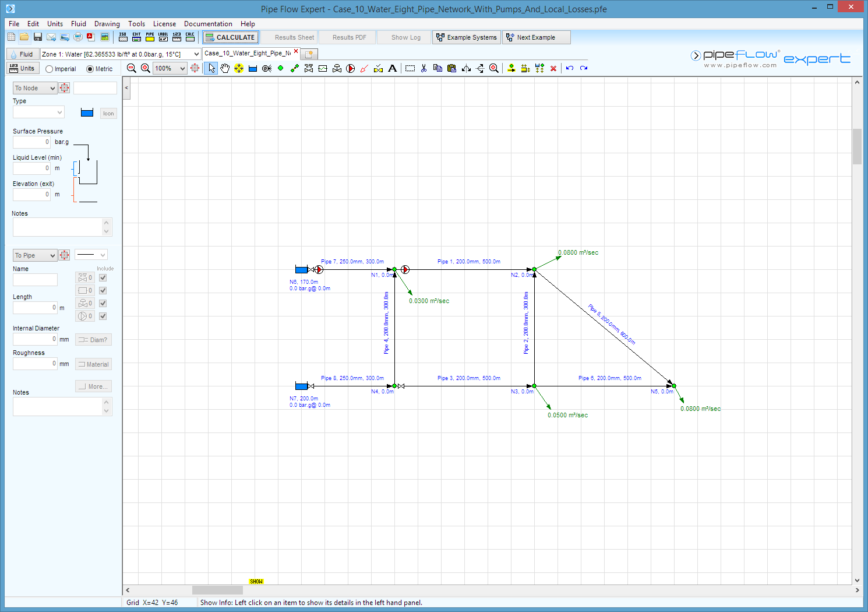This screenshot has height=612, width=868.
Task: Switch to the Case_10_Water_Eight_Pipe tab
Action: [248, 53]
